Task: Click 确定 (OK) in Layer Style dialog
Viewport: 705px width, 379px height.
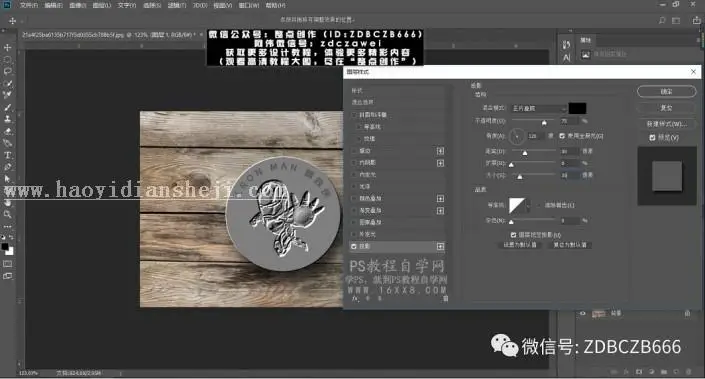Action: [x=667, y=91]
